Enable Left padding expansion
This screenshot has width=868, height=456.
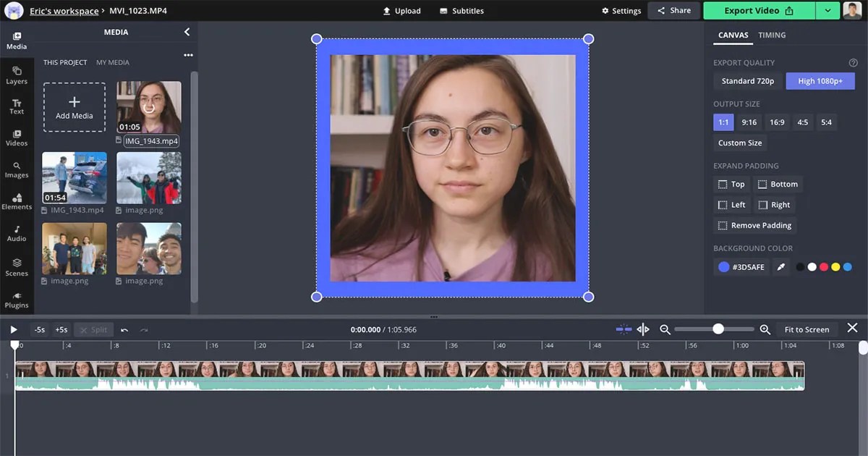(x=731, y=204)
